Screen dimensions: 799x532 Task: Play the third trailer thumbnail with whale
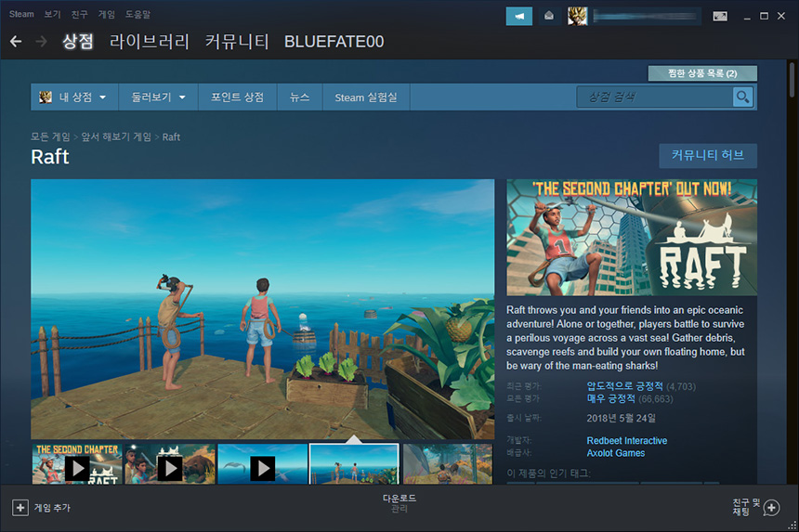263,464
